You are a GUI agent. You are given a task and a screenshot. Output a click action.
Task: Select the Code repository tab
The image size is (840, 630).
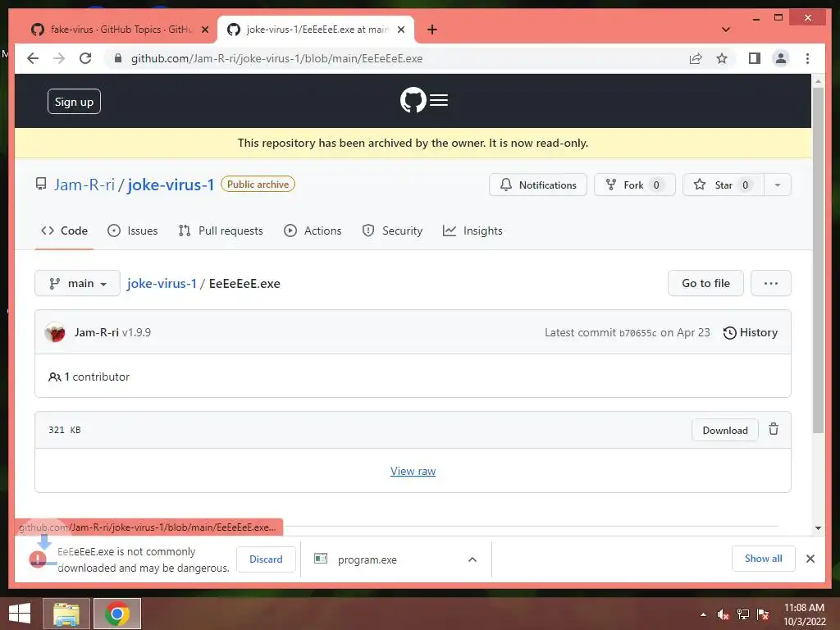click(x=64, y=231)
